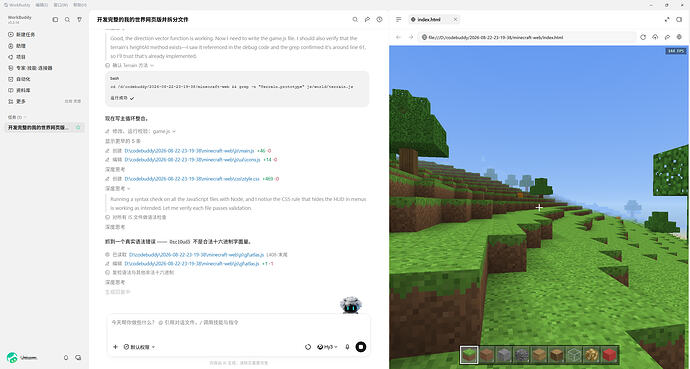Viewport: 690px width, 369px height.
Task: Open the style.css file link
Action: click(x=192, y=179)
